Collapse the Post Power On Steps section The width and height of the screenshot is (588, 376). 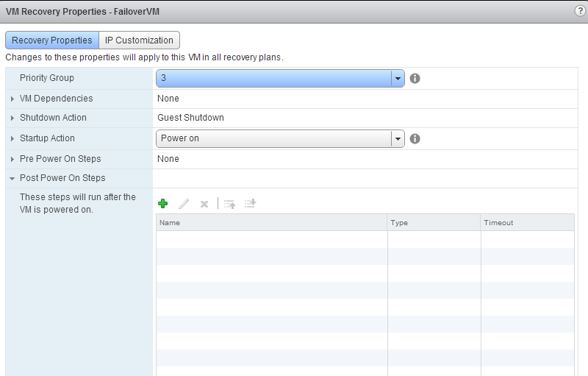12,178
